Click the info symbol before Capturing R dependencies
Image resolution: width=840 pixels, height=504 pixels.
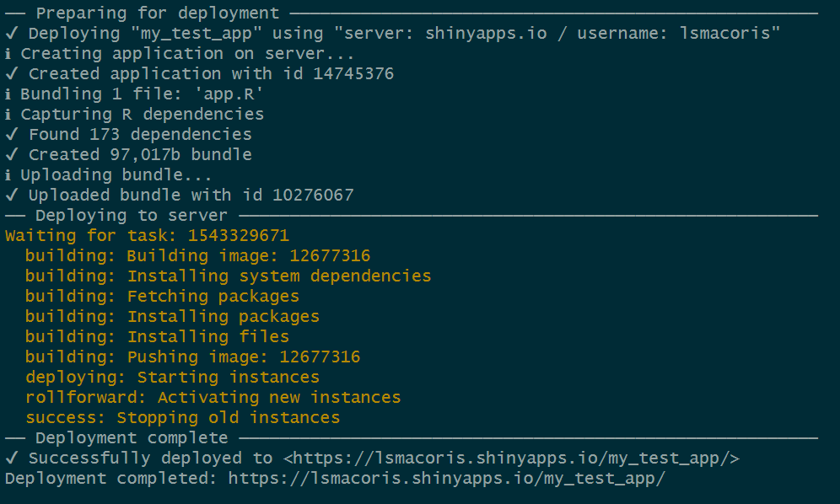coord(8,115)
